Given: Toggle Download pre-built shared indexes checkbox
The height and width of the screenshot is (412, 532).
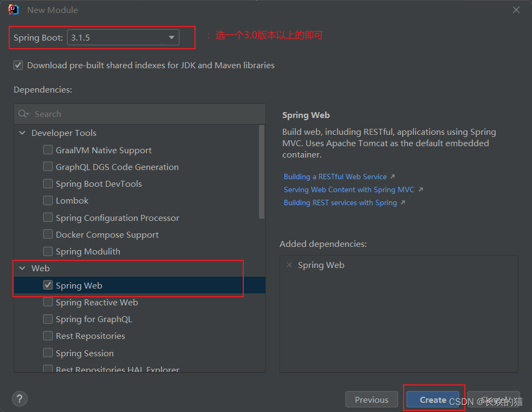Looking at the screenshot, I should (x=18, y=65).
